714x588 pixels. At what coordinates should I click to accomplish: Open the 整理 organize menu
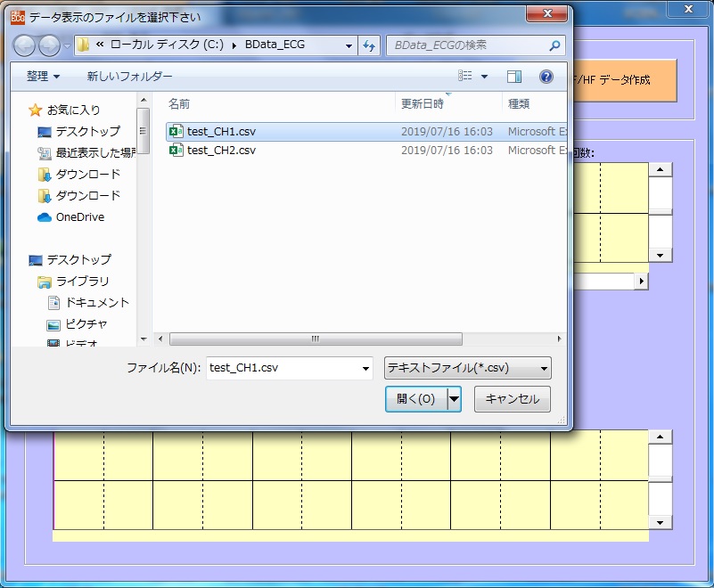tap(43, 77)
